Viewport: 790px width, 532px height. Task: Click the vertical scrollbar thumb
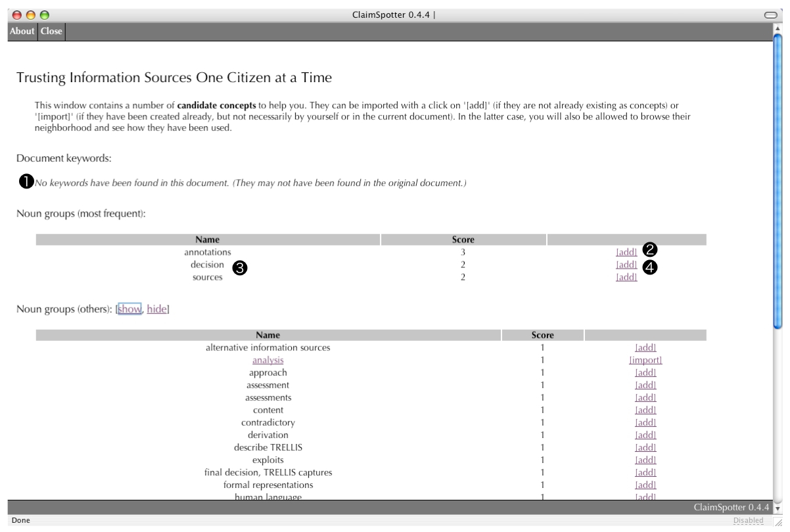[x=779, y=180]
